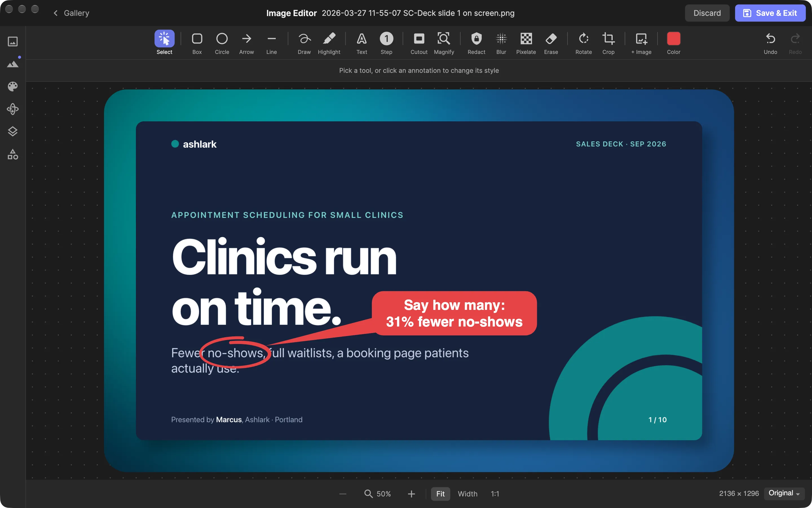This screenshot has width=812, height=508.
Task: Zoom in with the plus button
Action: click(411, 494)
